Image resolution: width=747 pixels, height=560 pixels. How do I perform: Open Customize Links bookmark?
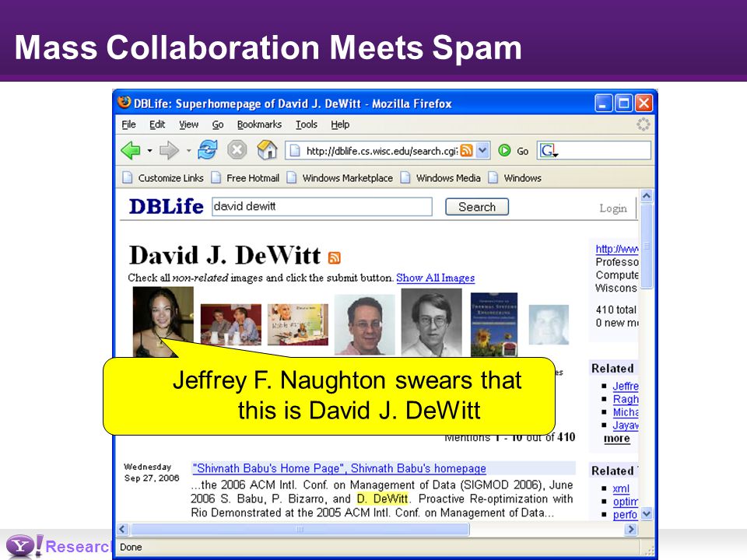click(163, 177)
